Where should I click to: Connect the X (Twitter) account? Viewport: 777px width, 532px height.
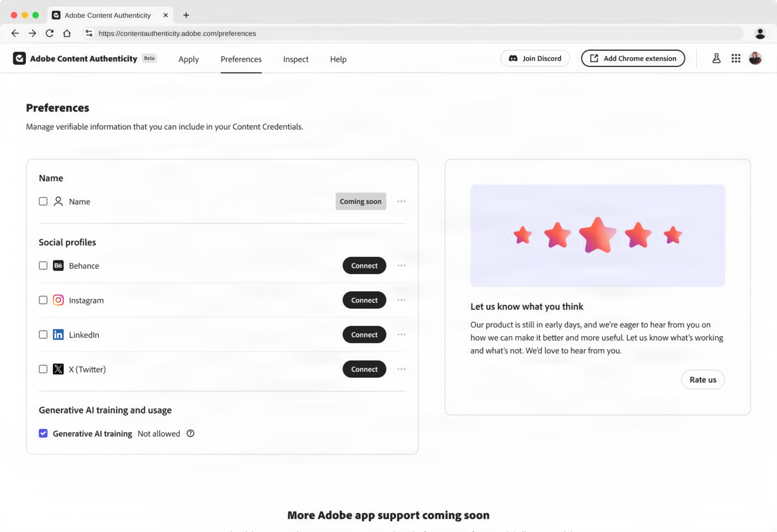pos(364,369)
